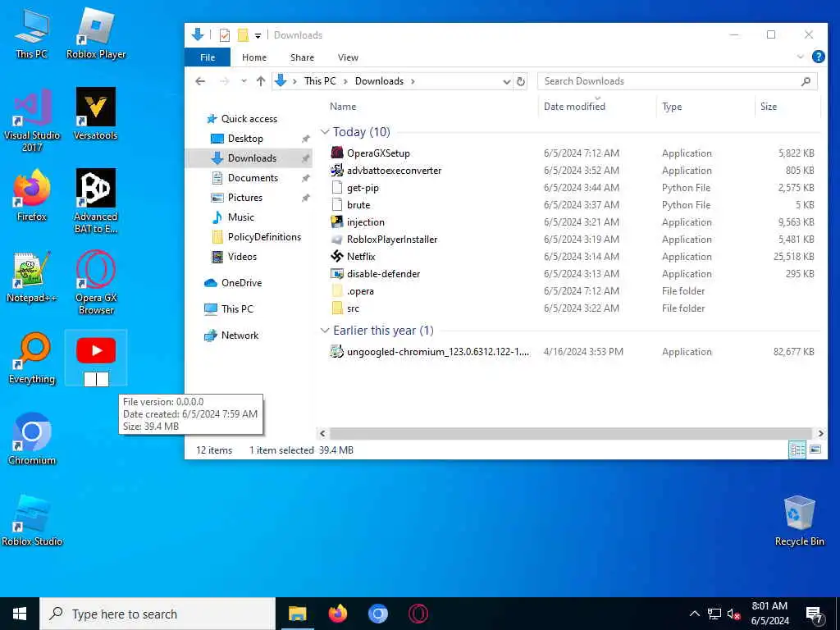Select Network in navigation pane
This screenshot has height=630, width=840.
(240, 336)
